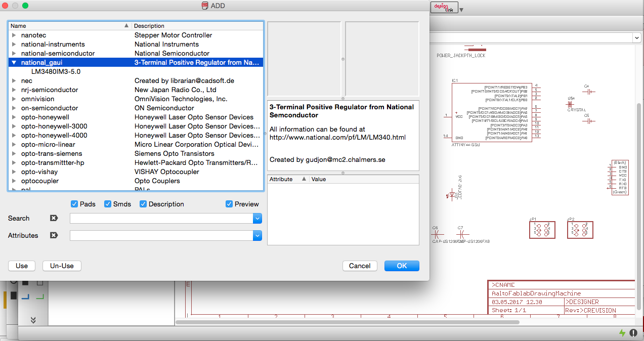
Task: Toggle the Description checkbox
Action: [x=143, y=204]
